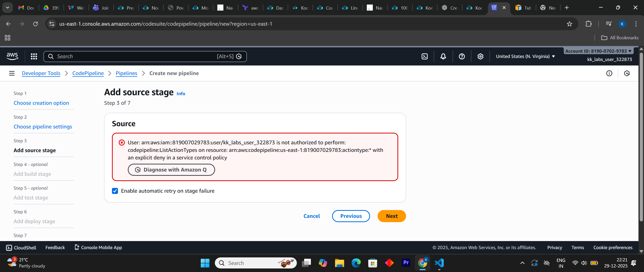Open the browser tab search dropdown
644x272 pixels.
coord(8,8)
